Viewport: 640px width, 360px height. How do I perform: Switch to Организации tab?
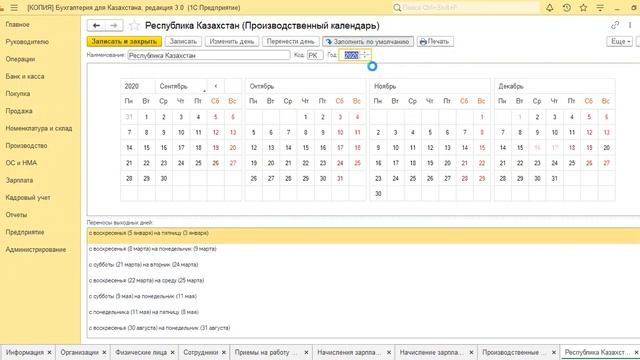[79, 352]
